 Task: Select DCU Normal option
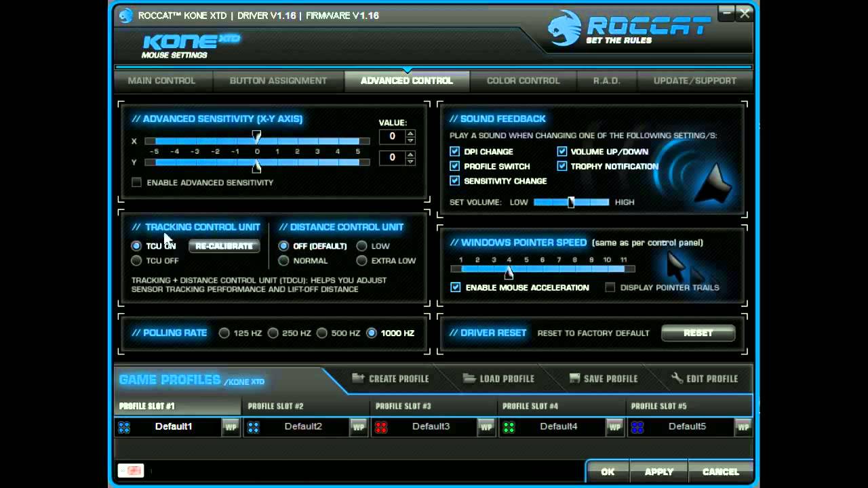point(283,260)
